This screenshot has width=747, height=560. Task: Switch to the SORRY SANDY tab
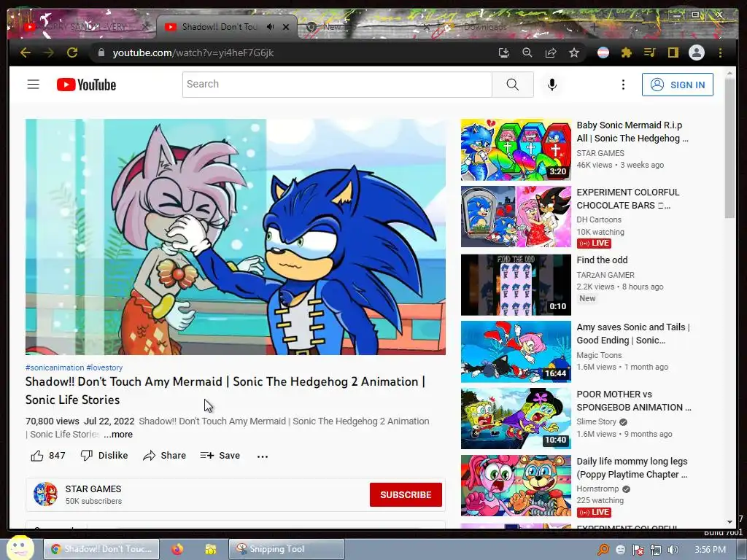(85, 27)
